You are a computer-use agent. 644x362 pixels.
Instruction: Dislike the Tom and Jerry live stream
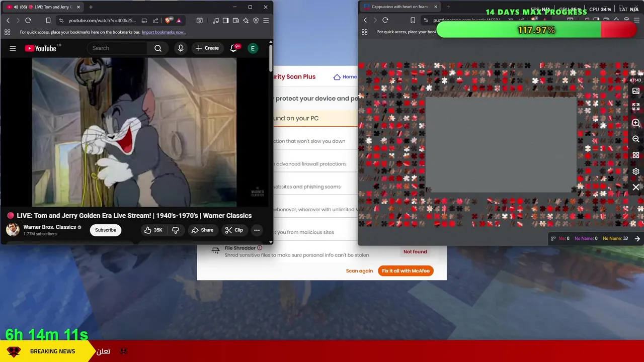point(176,230)
